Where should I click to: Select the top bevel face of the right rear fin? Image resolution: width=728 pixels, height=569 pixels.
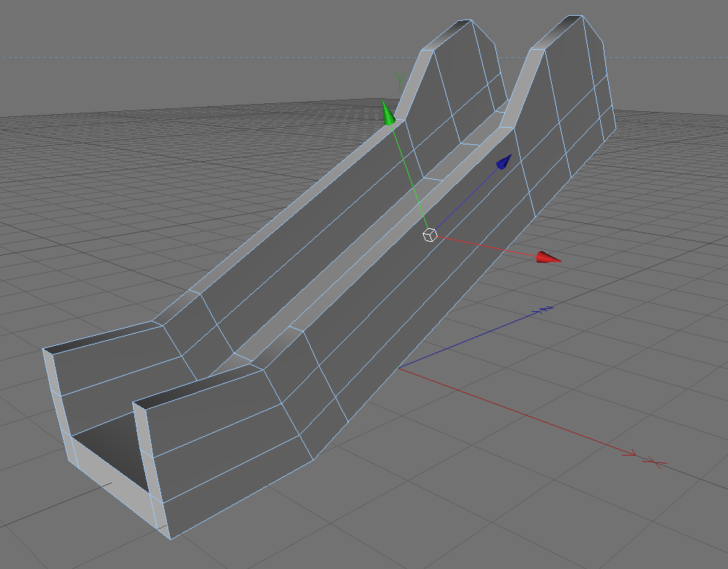[556, 32]
